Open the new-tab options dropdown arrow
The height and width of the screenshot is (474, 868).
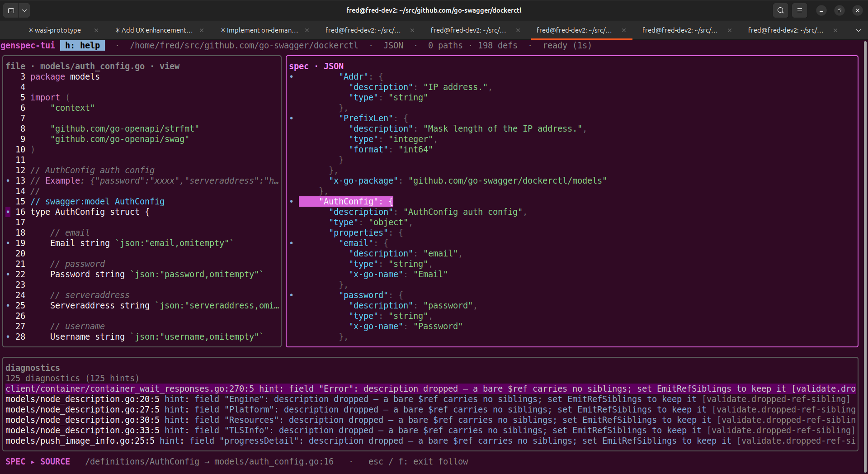click(24, 10)
